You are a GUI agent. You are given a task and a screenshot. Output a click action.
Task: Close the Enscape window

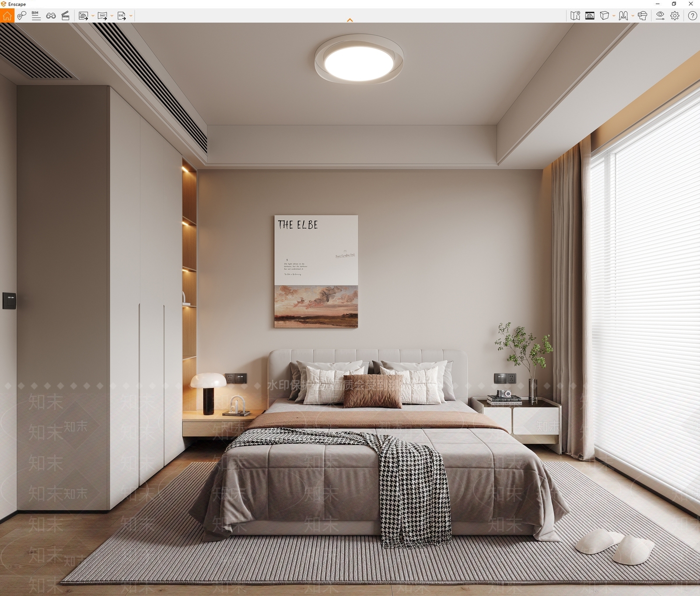coord(691,4)
